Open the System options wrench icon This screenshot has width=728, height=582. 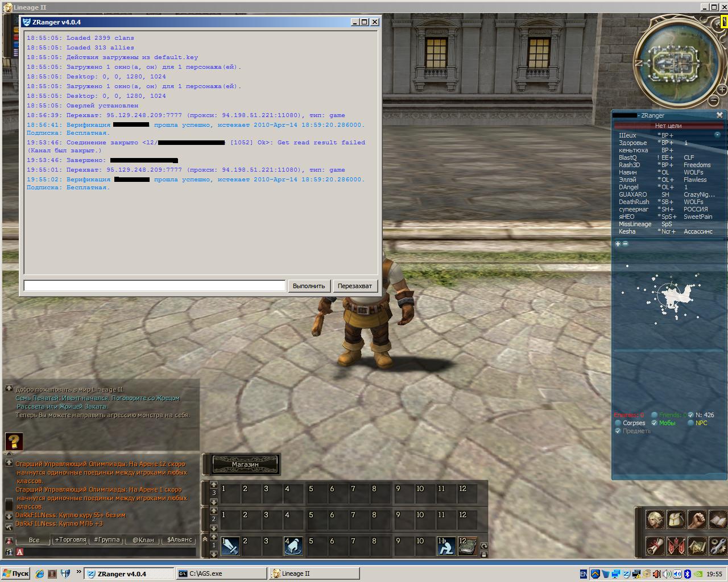point(718,546)
